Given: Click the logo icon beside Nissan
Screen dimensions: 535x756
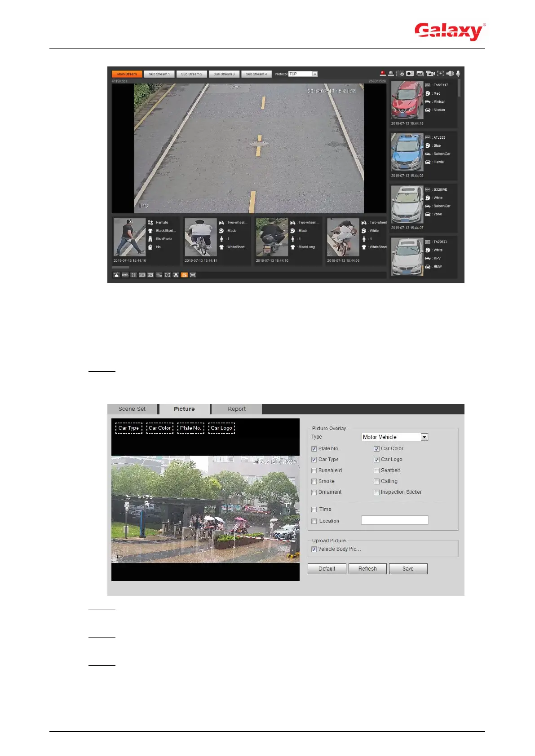Looking at the screenshot, I should click(x=428, y=110).
